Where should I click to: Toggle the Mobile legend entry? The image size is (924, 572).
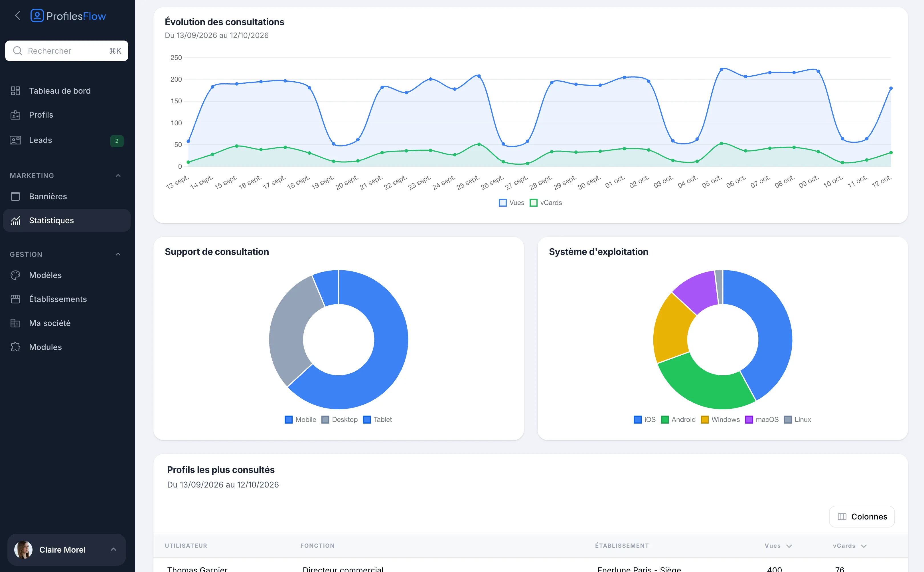pyautogui.click(x=300, y=420)
